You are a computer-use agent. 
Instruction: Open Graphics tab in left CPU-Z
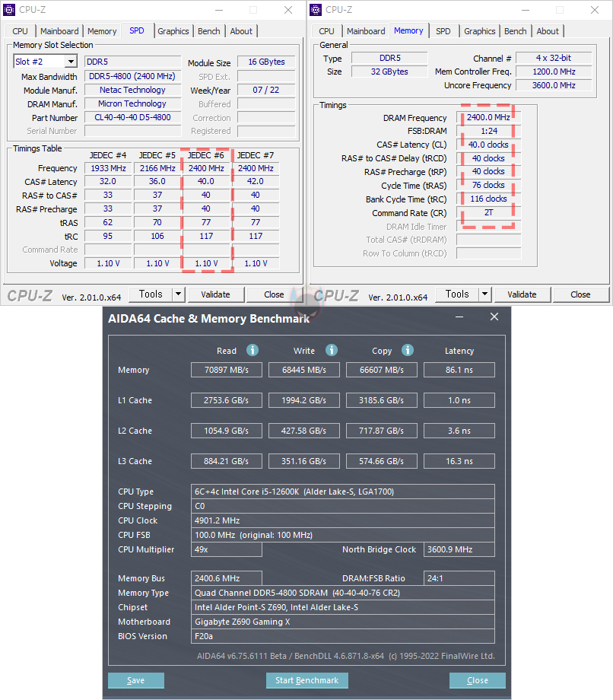(173, 31)
